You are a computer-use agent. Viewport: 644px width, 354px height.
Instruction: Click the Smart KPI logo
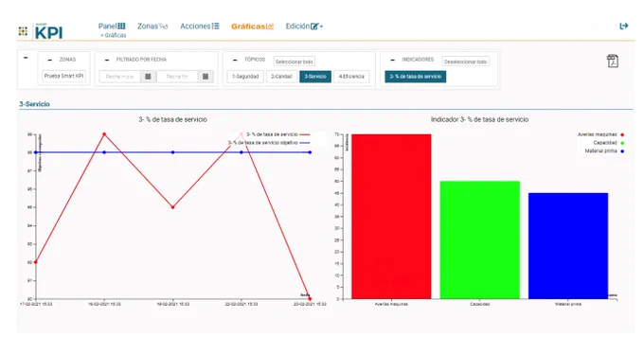click(x=49, y=31)
